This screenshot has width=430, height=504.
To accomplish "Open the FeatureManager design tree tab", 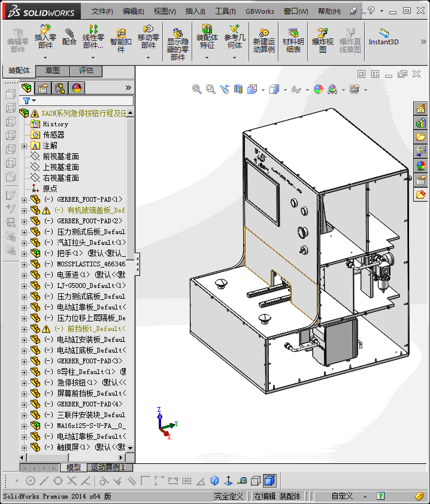I will coord(27,88).
